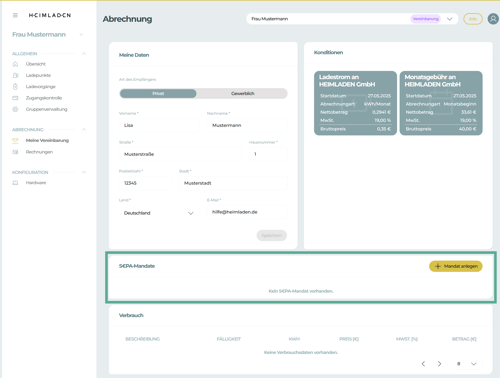Click the Vereinbarung tag in top selector
The width and height of the screenshot is (500, 378).
pyautogui.click(x=426, y=19)
